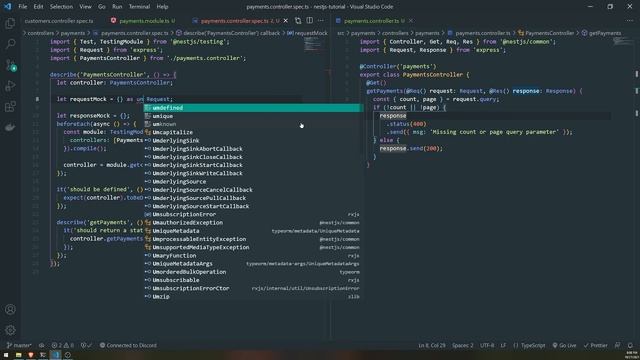This screenshot has width=640, height=360.
Task: Open the Help menu
Action: pyautogui.click(x=162, y=7)
